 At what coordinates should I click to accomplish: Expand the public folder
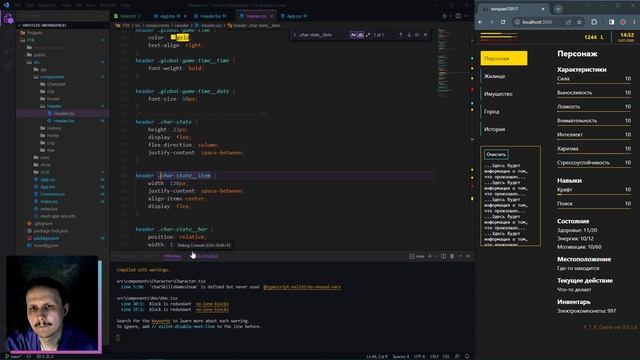(40, 55)
